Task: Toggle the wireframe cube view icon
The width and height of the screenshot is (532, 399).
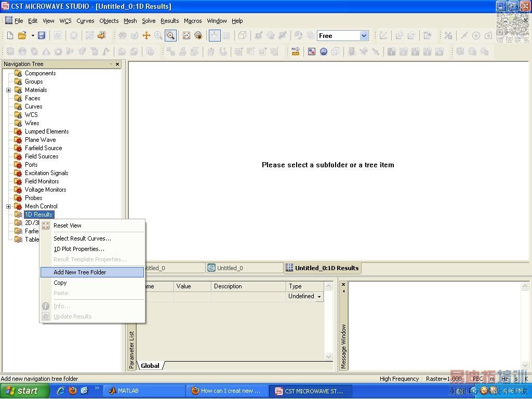Action: coord(242,35)
